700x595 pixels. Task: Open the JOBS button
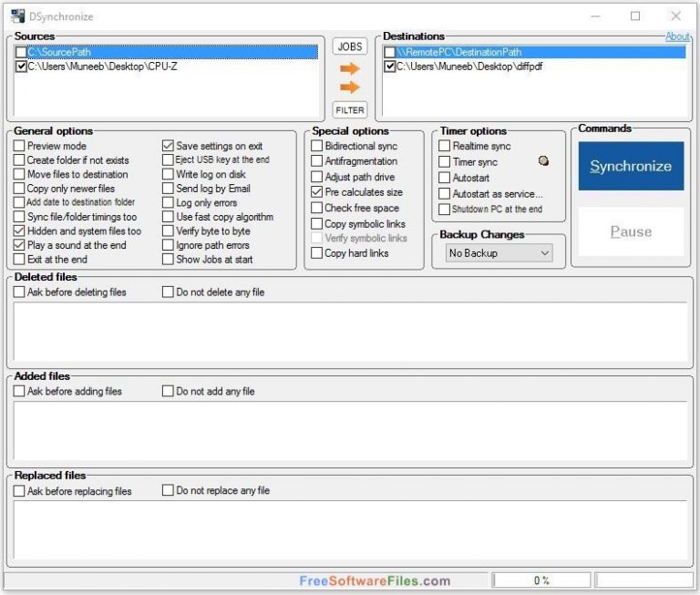[350, 46]
